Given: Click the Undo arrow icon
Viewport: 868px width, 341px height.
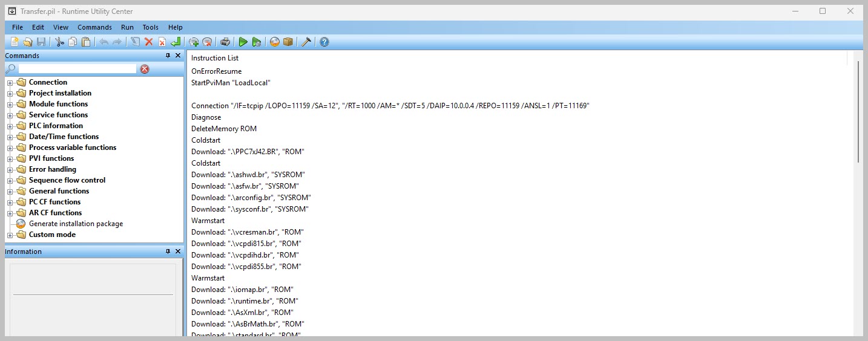Looking at the screenshot, I should [104, 42].
